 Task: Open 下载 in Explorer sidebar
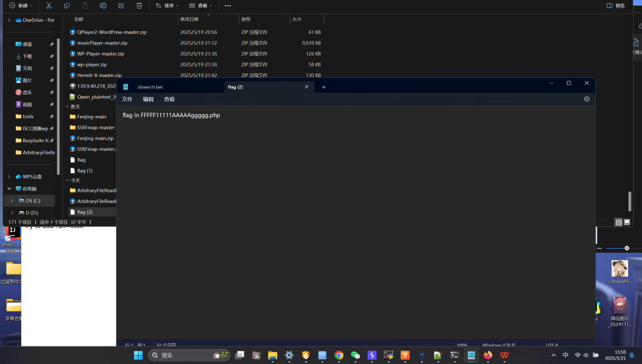(x=27, y=56)
